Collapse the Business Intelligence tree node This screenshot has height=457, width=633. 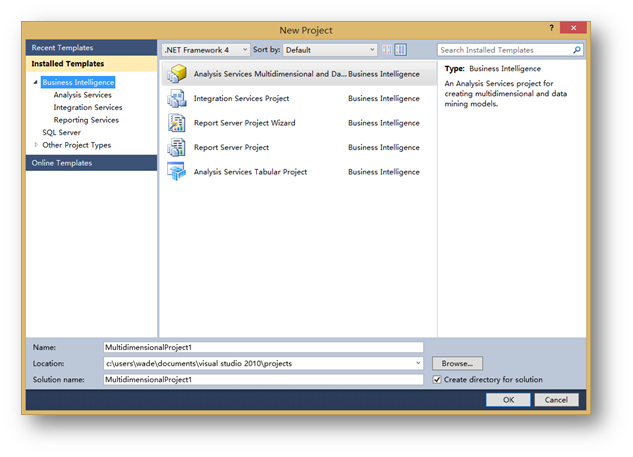36,82
